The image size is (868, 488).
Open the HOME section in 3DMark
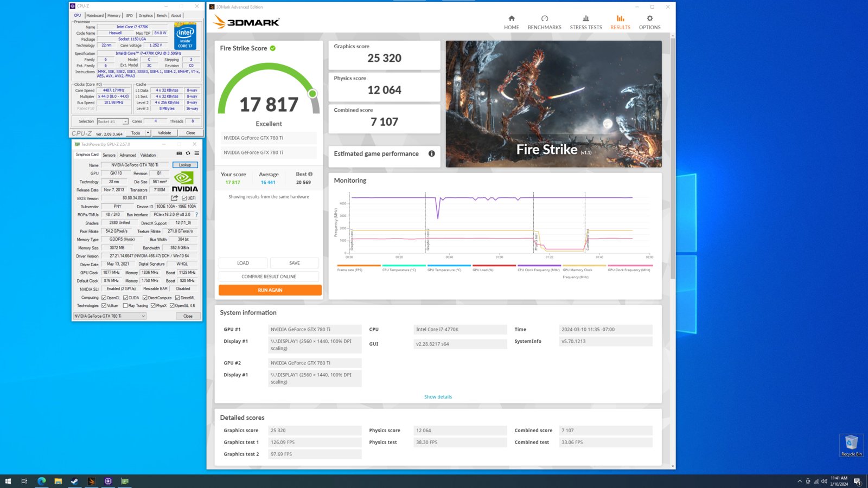tap(511, 22)
